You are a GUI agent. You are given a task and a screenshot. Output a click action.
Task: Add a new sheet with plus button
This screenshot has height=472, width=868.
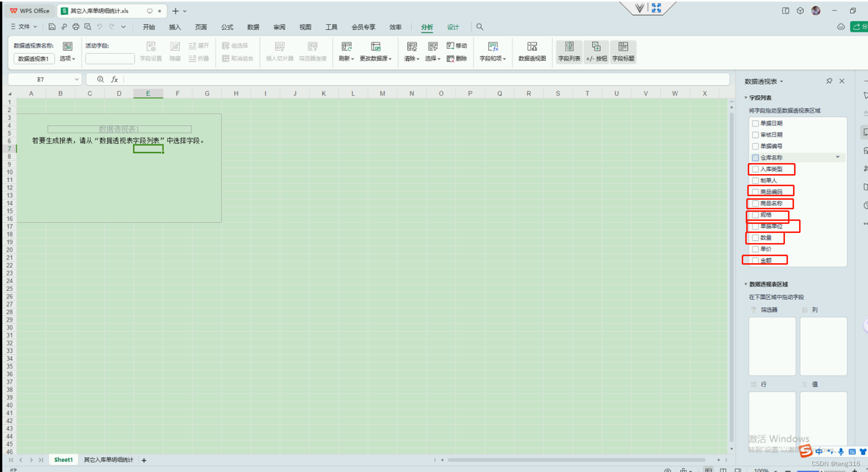144,460
